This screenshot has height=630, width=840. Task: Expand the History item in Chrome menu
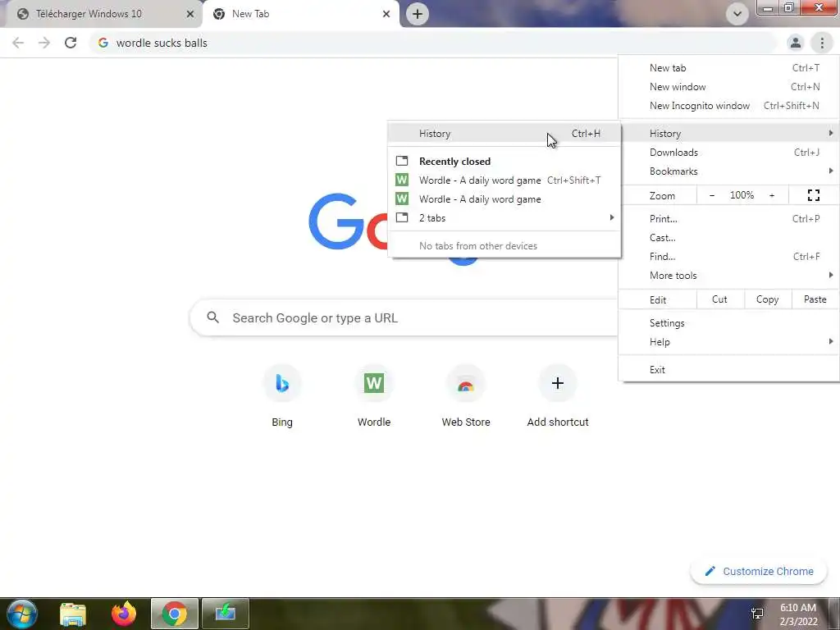pyautogui.click(x=728, y=134)
